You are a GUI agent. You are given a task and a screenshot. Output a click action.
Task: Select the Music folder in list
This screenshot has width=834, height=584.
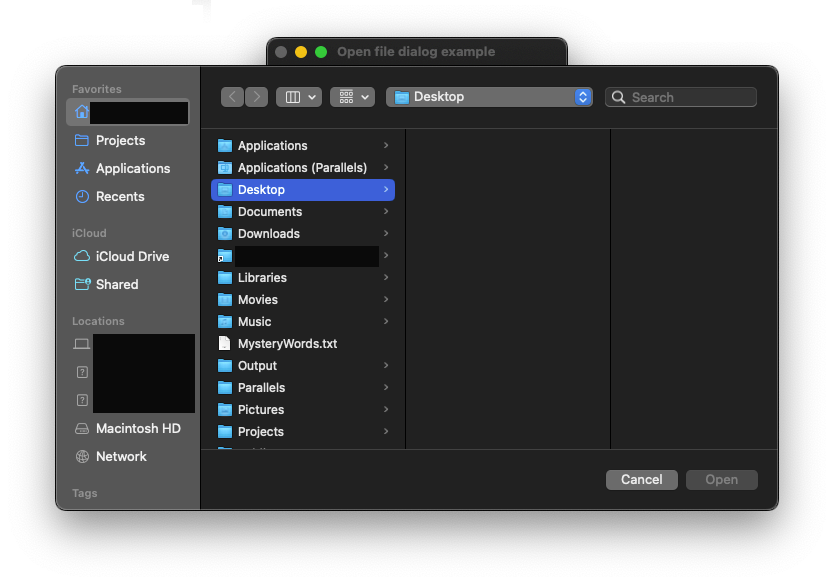click(x=254, y=322)
